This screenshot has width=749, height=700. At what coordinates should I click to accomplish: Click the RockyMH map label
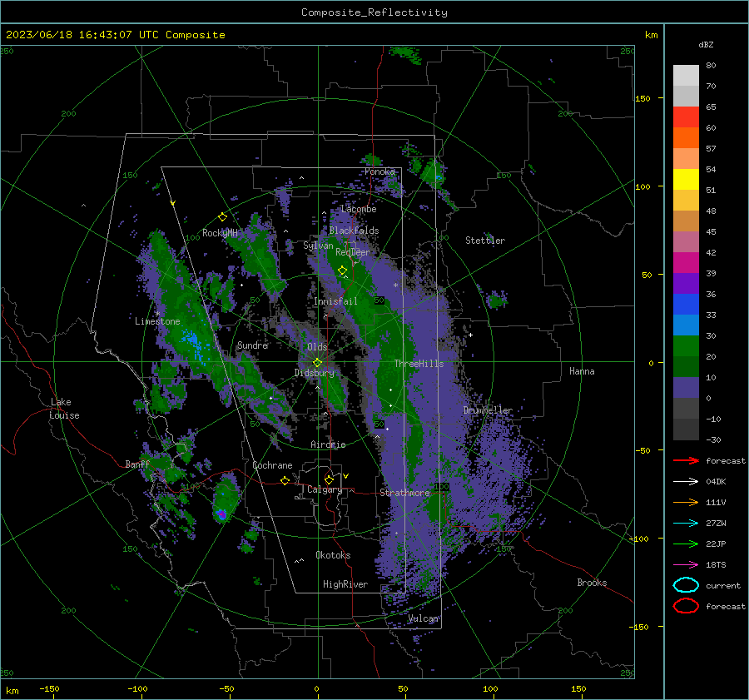[220, 233]
